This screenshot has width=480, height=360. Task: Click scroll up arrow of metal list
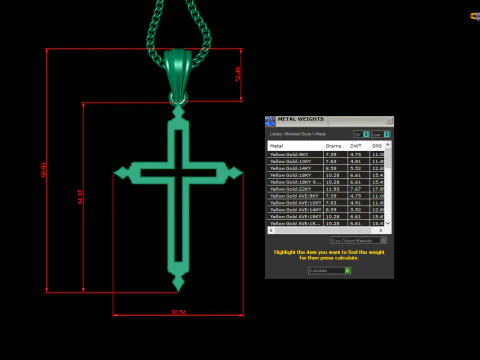pyautogui.click(x=388, y=145)
